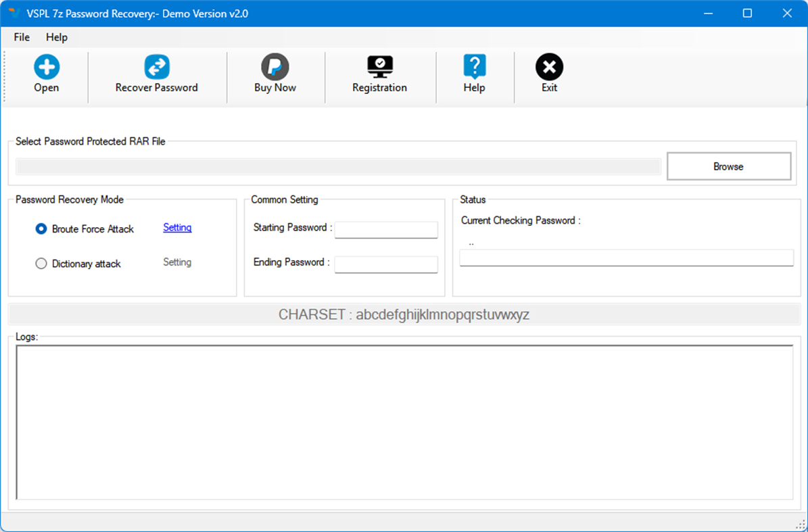Click the CHARSET banner bar
Viewport: 808px width, 532px height.
[x=404, y=314]
